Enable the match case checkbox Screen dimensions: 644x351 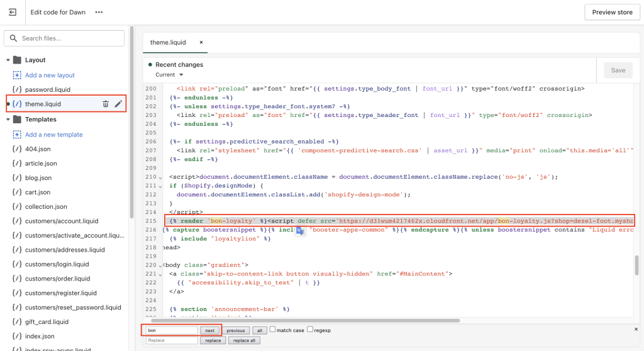[x=272, y=329]
